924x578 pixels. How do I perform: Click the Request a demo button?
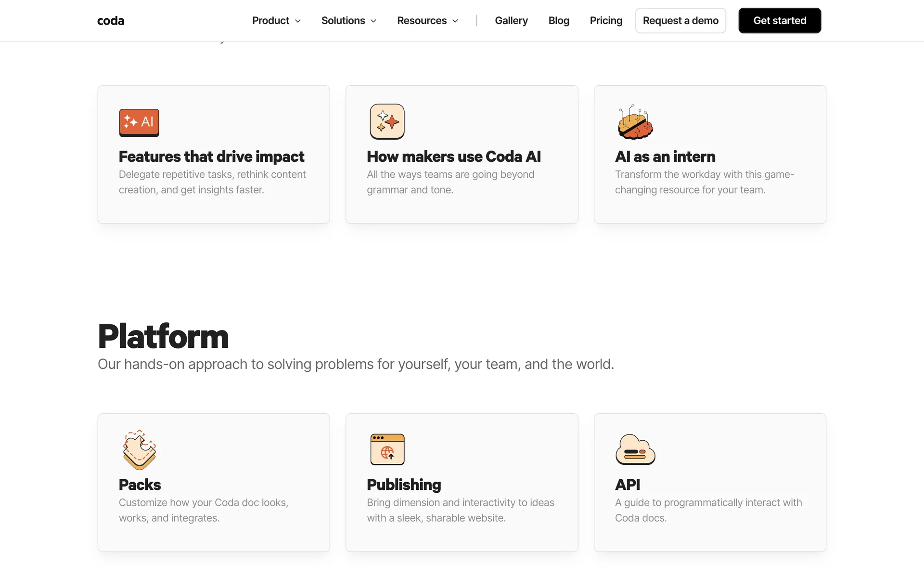(x=680, y=21)
